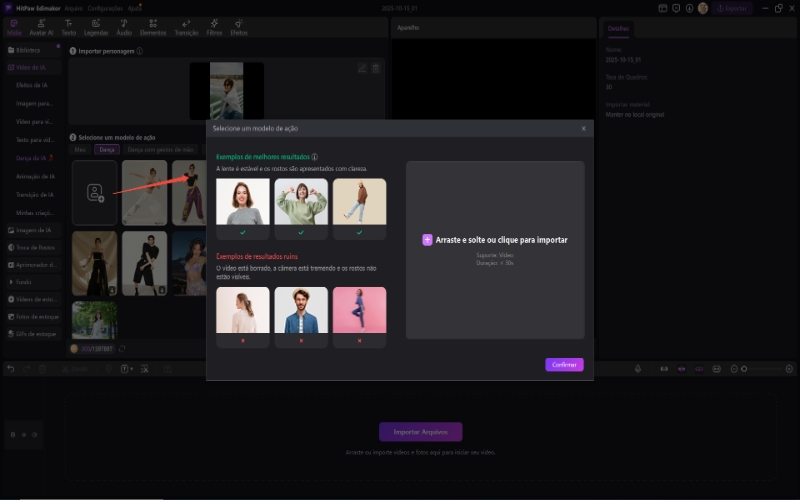Select the black dress dancer template
The width and height of the screenshot is (800, 500).
pos(94,263)
